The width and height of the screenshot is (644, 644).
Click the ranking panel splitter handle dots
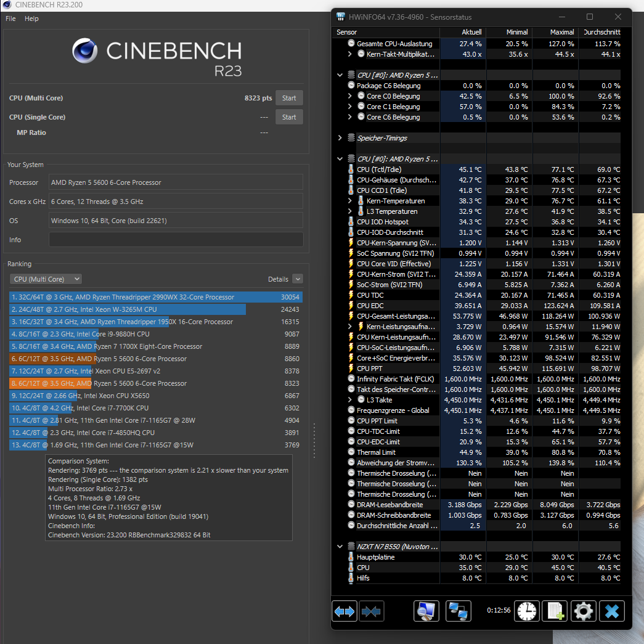click(314, 441)
